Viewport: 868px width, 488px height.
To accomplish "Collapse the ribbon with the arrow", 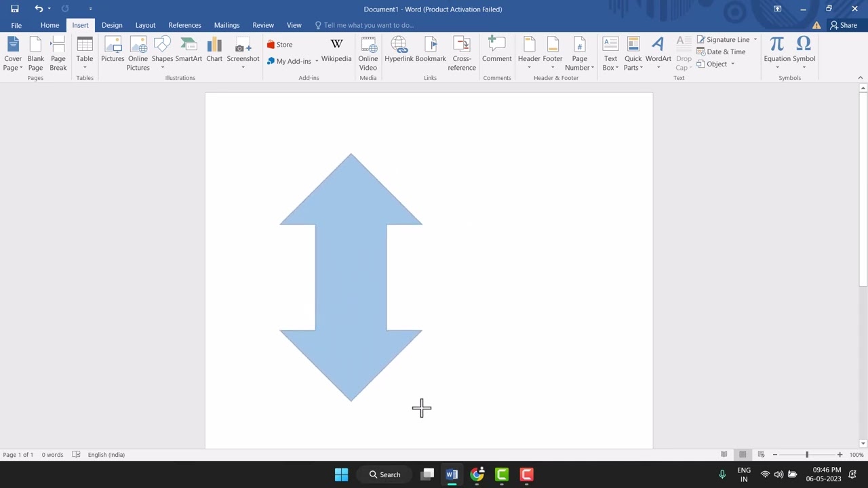I will (x=861, y=77).
